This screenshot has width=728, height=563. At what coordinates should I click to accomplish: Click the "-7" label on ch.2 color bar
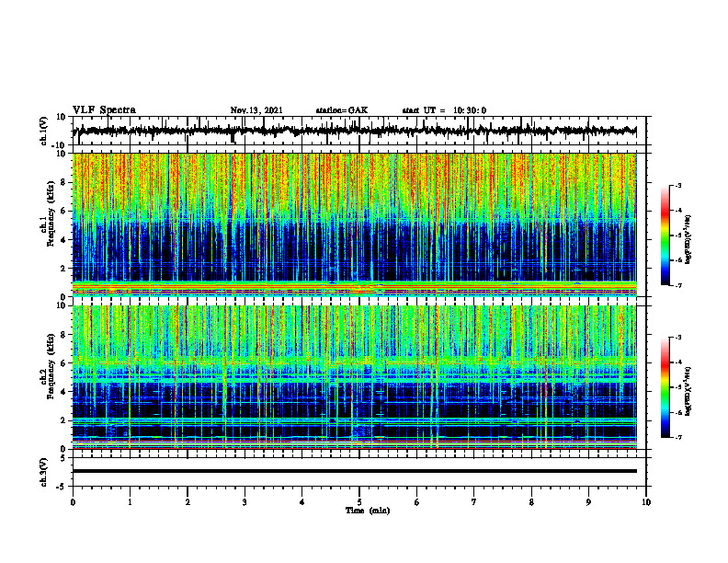(x=677, y=438)
